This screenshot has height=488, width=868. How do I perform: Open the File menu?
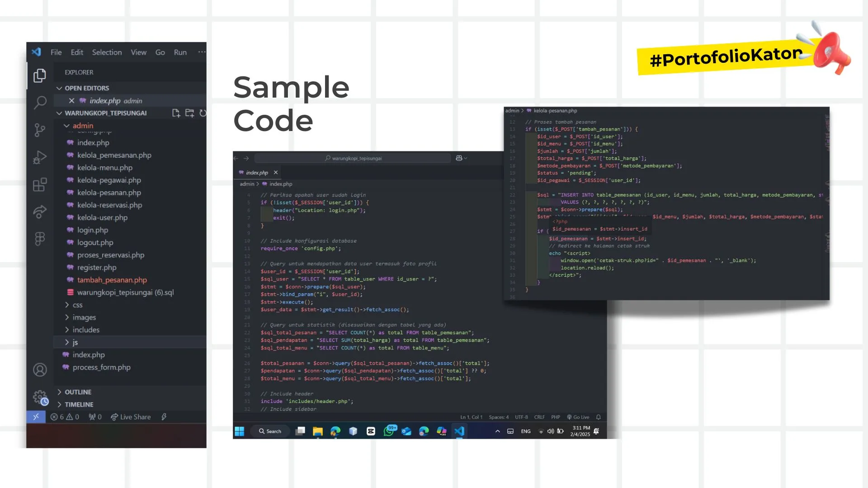(56, 52)
